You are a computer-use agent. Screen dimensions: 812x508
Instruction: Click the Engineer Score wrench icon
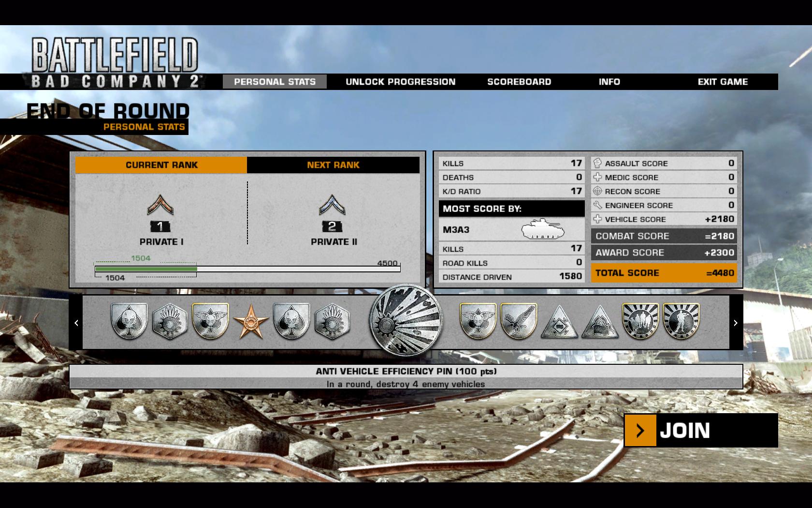[597, 205]
